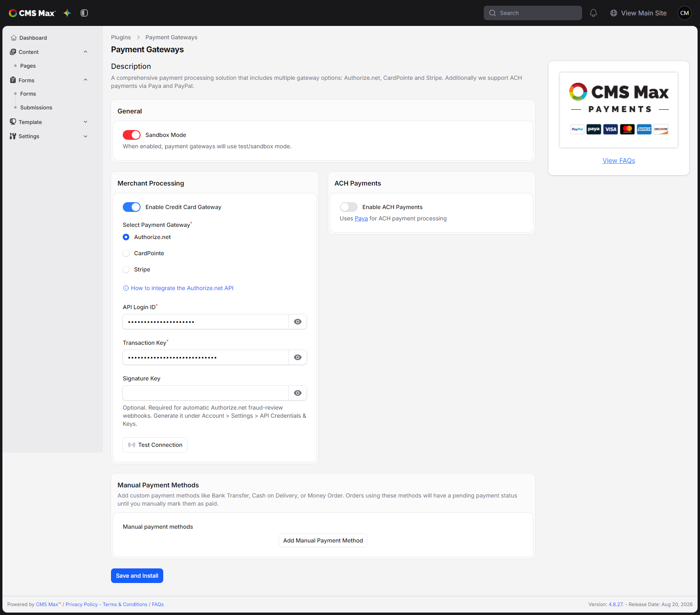Click the CMS Max Payments logo image

coord(619,110)
